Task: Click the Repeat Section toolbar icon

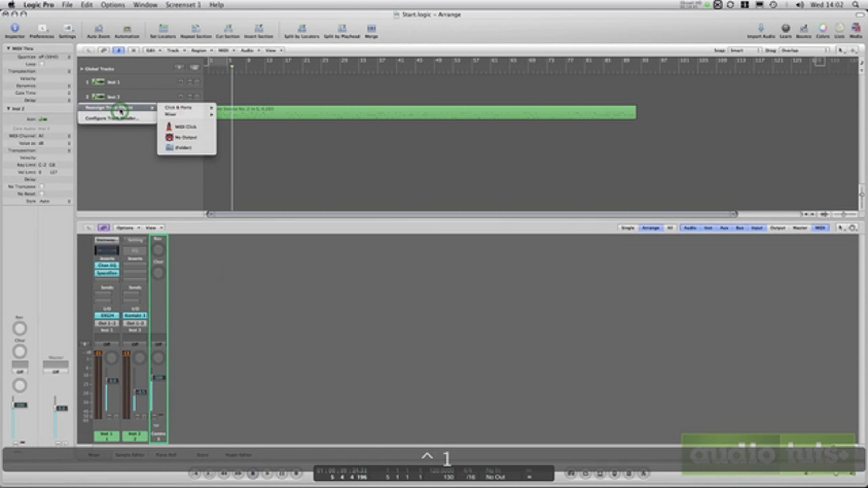Action: [196, 31]
